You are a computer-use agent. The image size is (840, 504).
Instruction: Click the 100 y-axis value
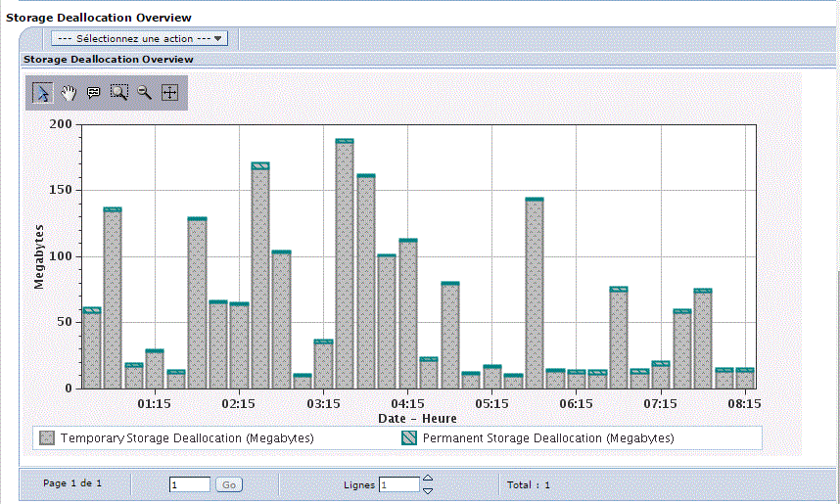(61, 256)
